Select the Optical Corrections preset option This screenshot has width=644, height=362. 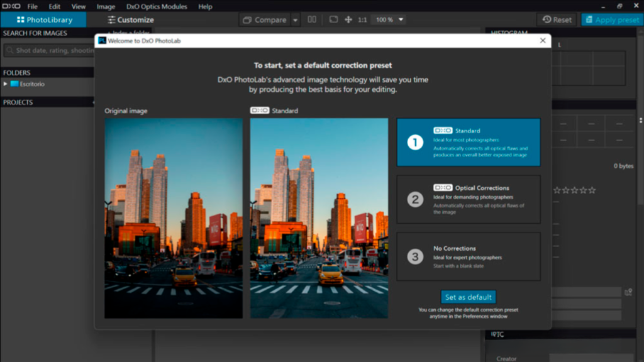click(x=468, y=199)
